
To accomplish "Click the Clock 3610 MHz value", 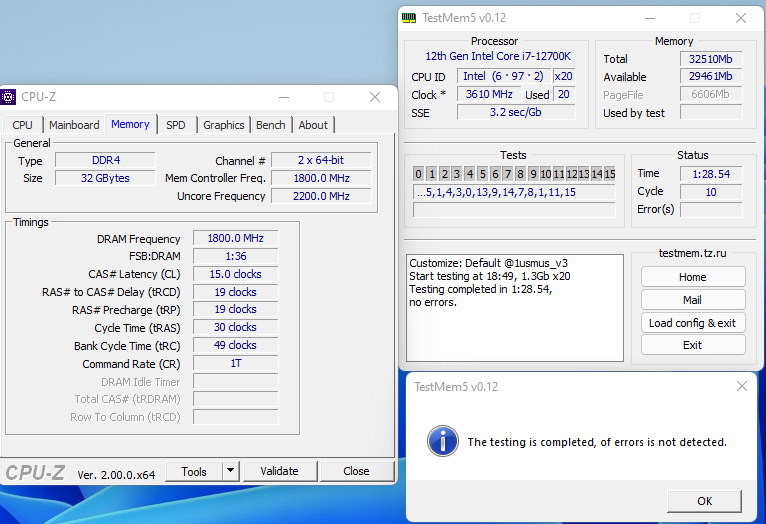I will 489,94.
